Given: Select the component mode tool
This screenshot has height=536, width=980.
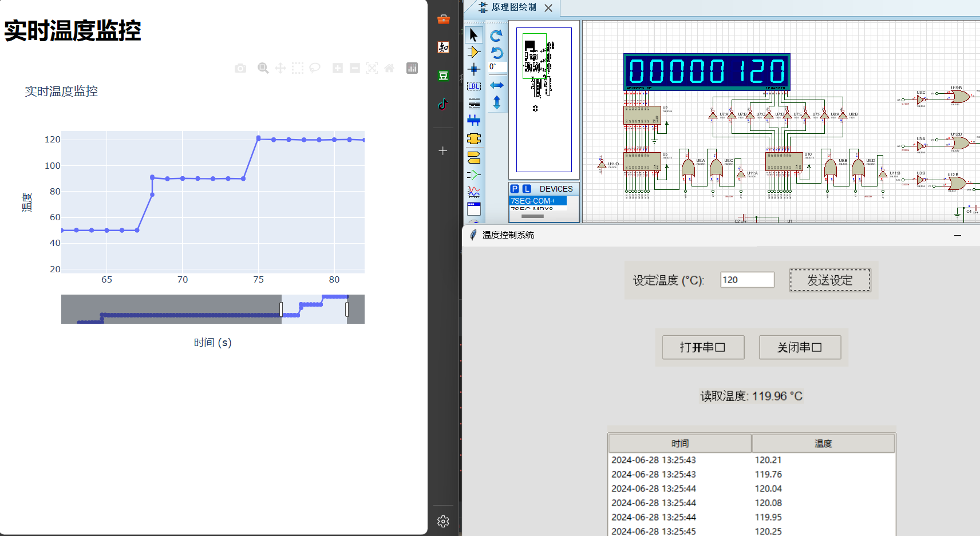Looking at the screenshot, I should coord(474,52).
